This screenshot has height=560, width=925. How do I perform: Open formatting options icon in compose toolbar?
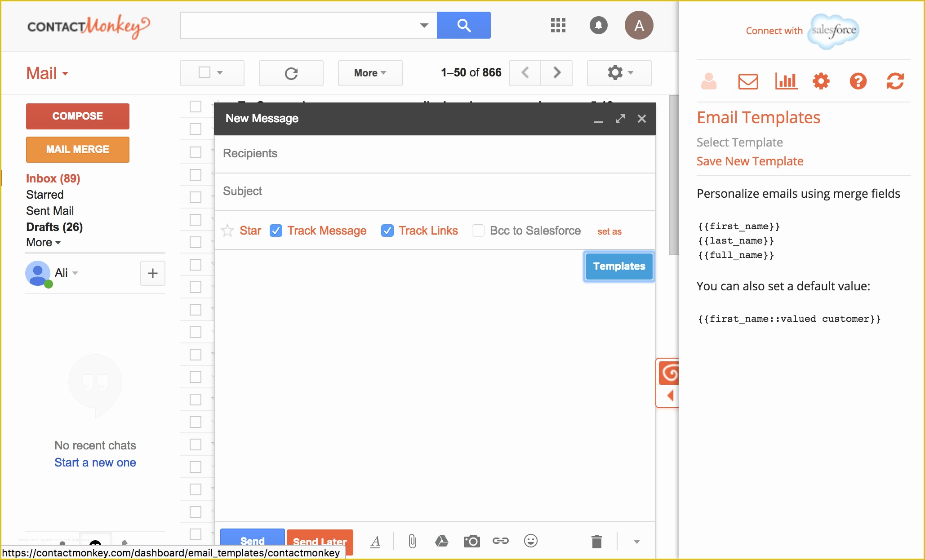tap(375, 542)
